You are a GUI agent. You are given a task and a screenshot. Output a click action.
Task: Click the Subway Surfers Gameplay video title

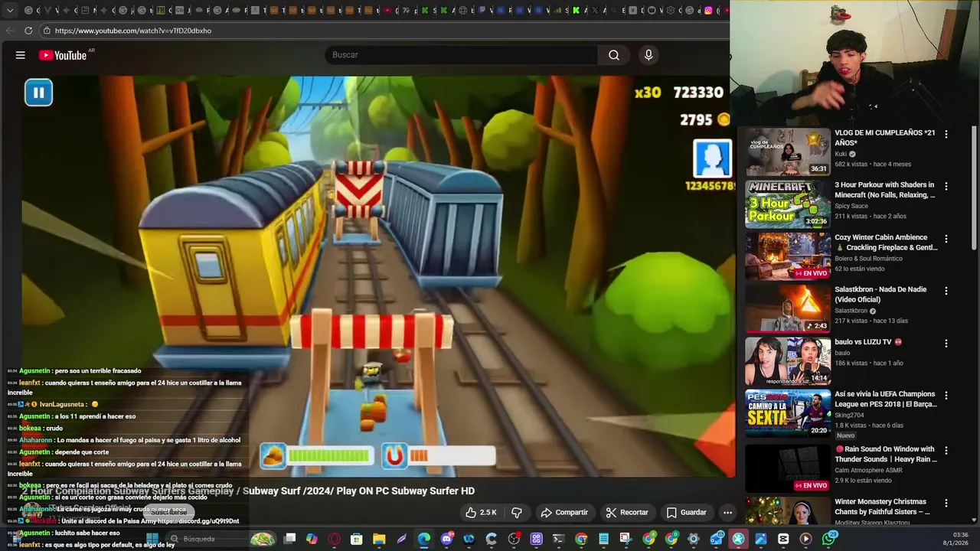(x=249, y=491)
